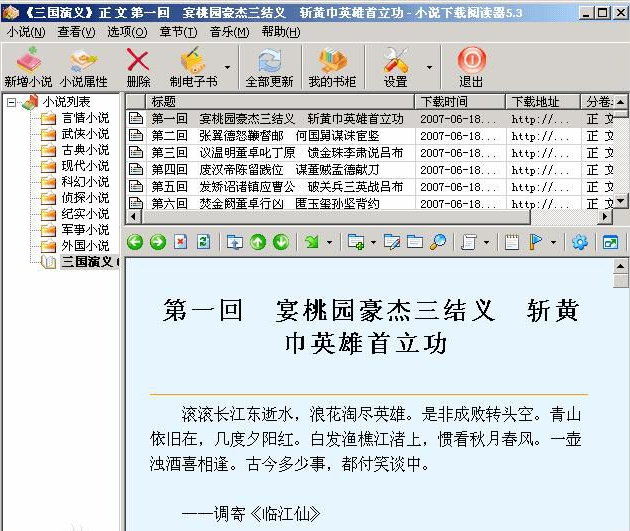This screenshot has width=630, height=531.
Task: Click the green up arrow previous chapter
Action: coord(258,242)
